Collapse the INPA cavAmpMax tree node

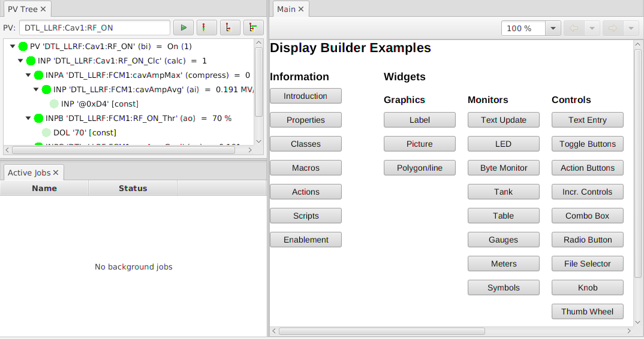click(28, 75)
